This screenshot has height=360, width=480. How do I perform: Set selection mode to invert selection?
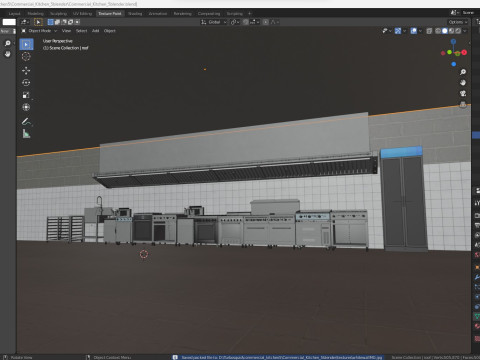click(x=71, y=22)
